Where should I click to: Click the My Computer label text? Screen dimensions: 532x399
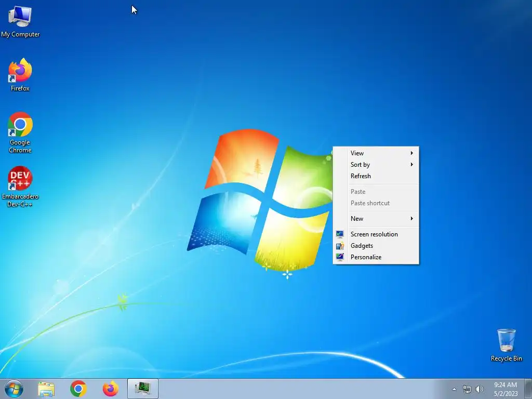[x=20, y=34]
